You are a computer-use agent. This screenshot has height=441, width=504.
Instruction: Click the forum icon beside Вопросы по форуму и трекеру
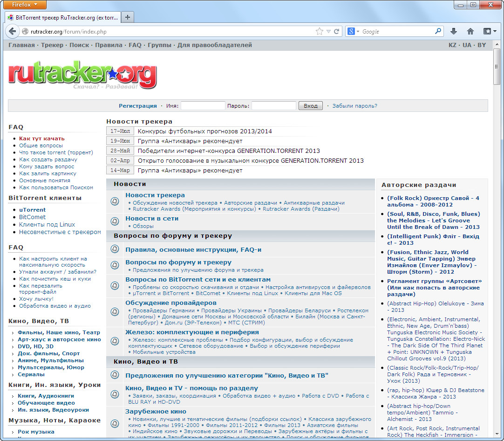(115, 265)
